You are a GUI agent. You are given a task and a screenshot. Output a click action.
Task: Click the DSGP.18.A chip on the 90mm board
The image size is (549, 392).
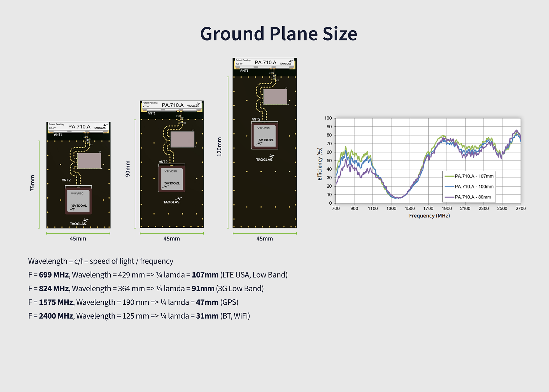pos(171,179)
